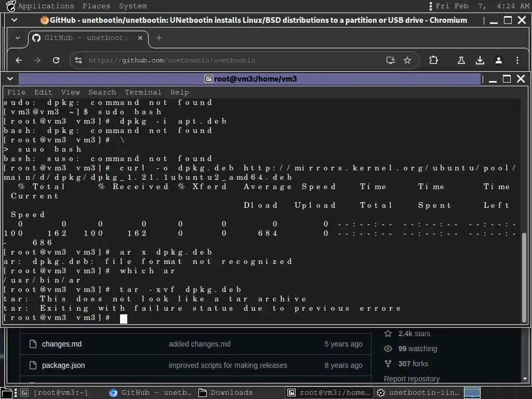The height and width of the screenshot is (399, 532).
Task: Open Chromium window menu chevron
Action: tap(14, 20)
